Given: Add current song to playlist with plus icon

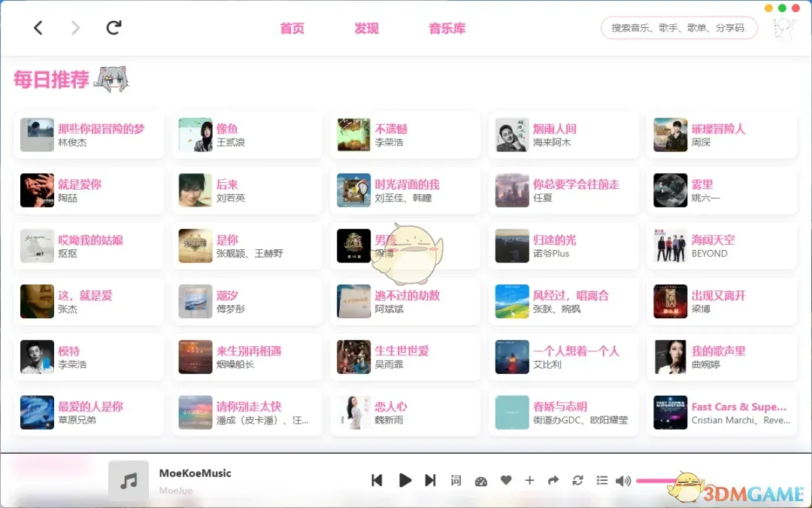Looking at the screenshot, I should [x=529, y=480].
